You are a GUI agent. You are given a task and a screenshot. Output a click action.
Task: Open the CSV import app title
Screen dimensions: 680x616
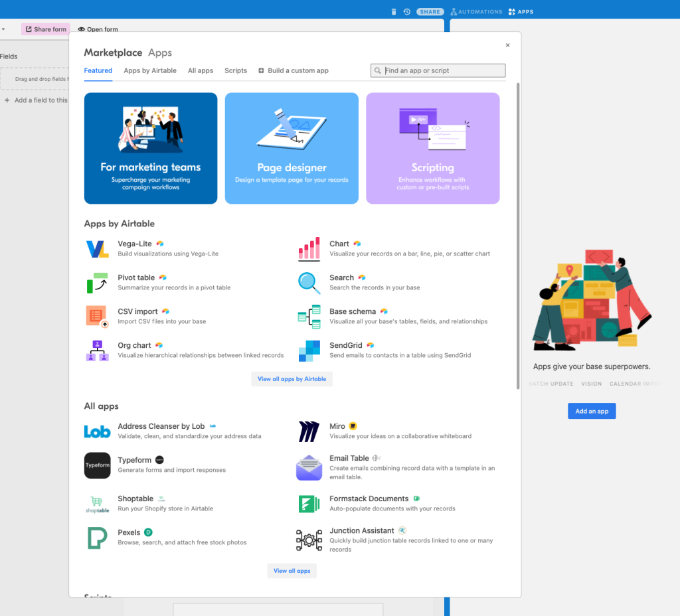tap(138, 311)
